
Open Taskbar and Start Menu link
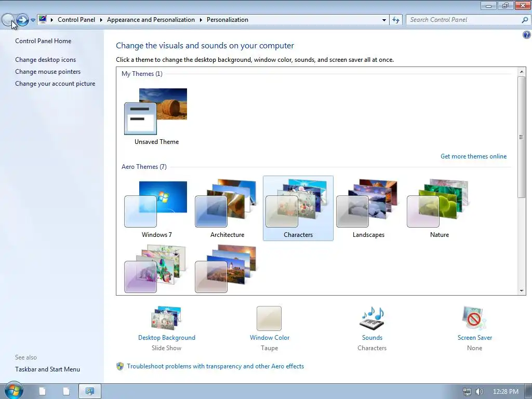point(47,369)
